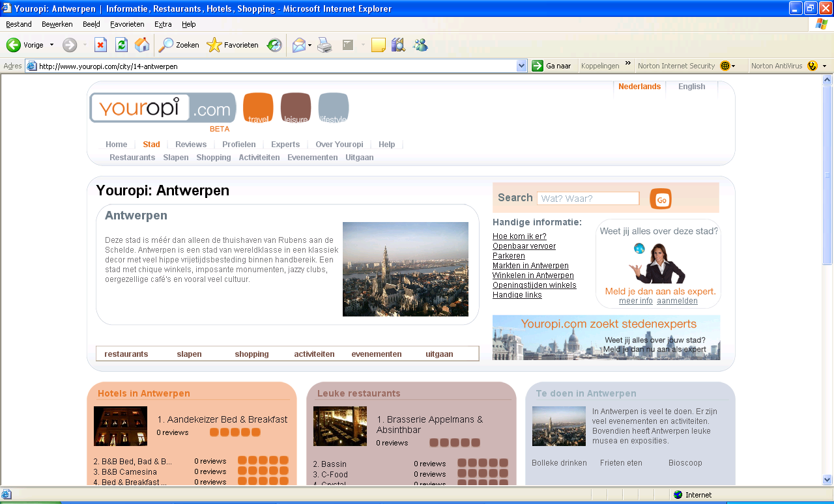
Task: Click the Forward arrow toolbar button
Action: click(70, 45)
